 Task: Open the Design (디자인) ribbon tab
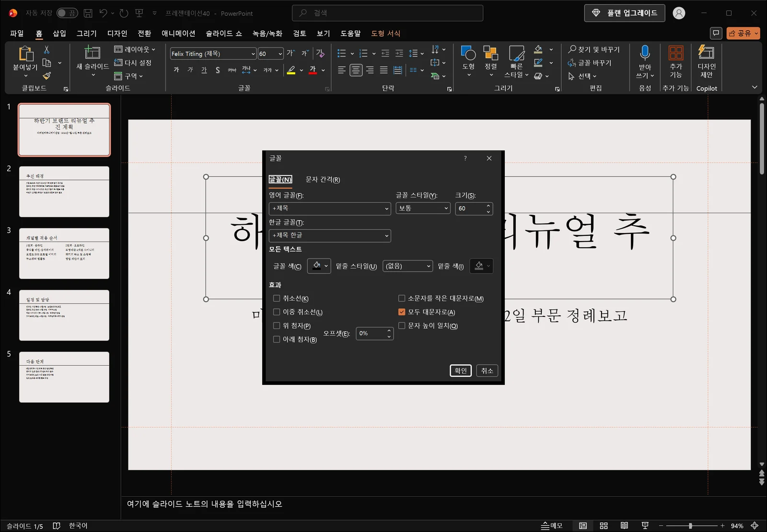[x=117, y=33]
